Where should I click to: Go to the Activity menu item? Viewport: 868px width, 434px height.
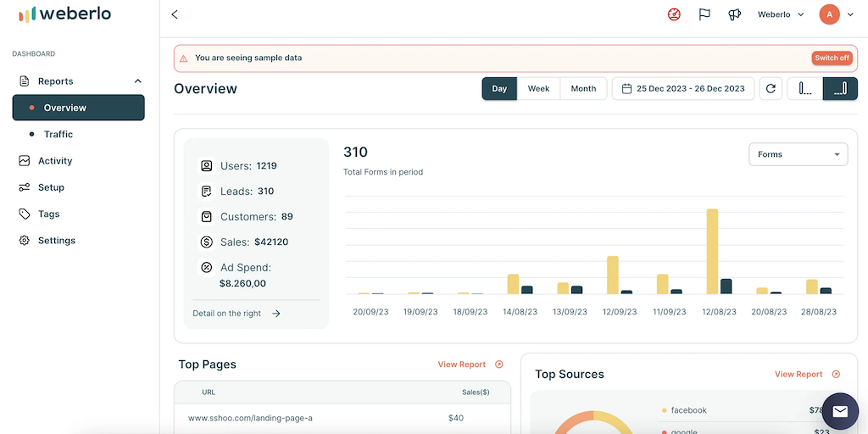click(55, 161)
